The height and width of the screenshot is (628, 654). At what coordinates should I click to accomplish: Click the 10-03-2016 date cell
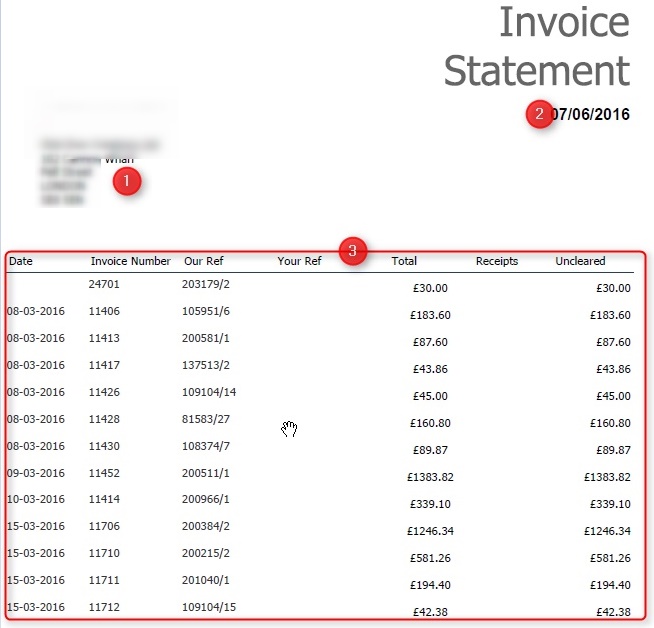(x=35, y=500)
